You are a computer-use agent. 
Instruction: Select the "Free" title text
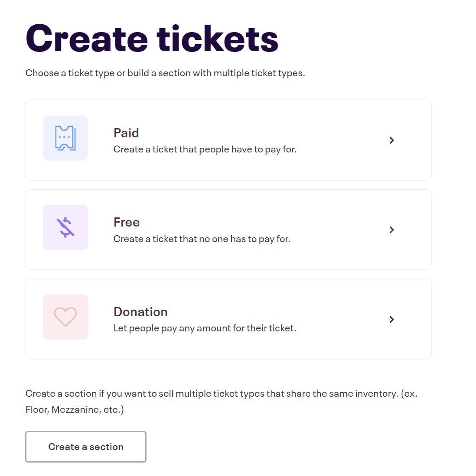coord(127,222)
